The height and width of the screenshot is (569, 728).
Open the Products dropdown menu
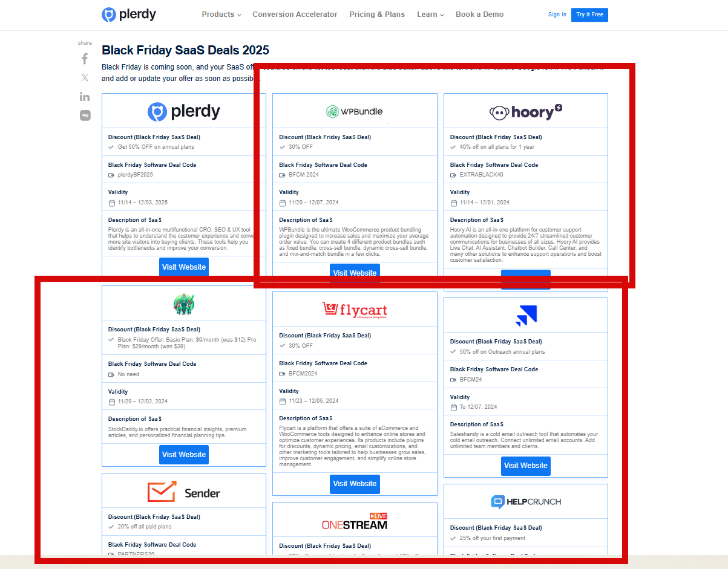221,15
